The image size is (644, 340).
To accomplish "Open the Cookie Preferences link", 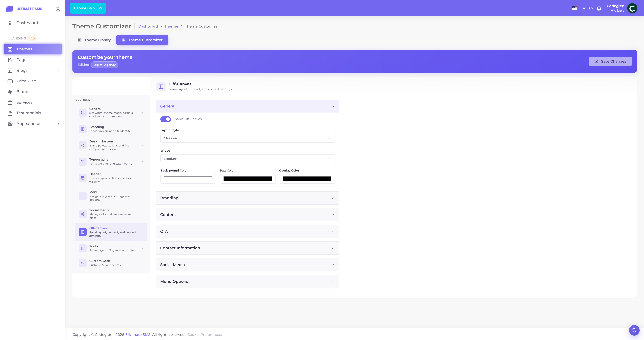I will click(205, 334).
